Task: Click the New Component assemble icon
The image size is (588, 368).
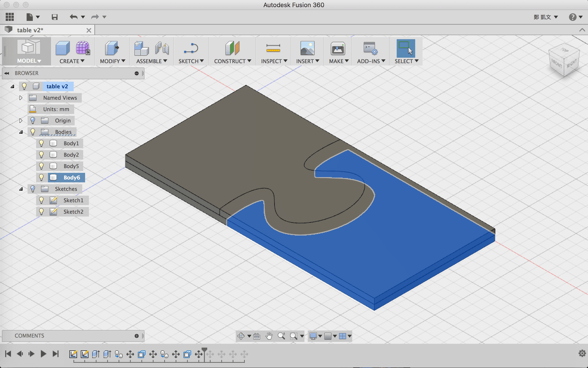Action: pos(141,48)
